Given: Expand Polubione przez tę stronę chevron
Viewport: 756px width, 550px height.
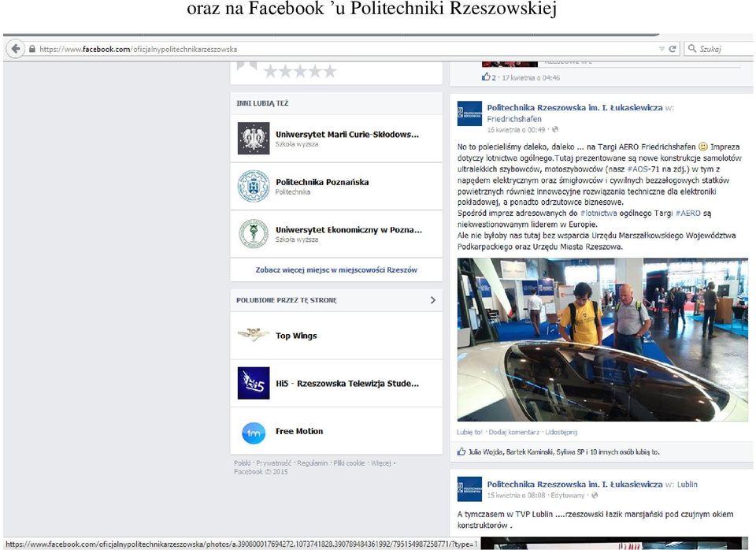Looking at the screenshot, I should point(432,300).
